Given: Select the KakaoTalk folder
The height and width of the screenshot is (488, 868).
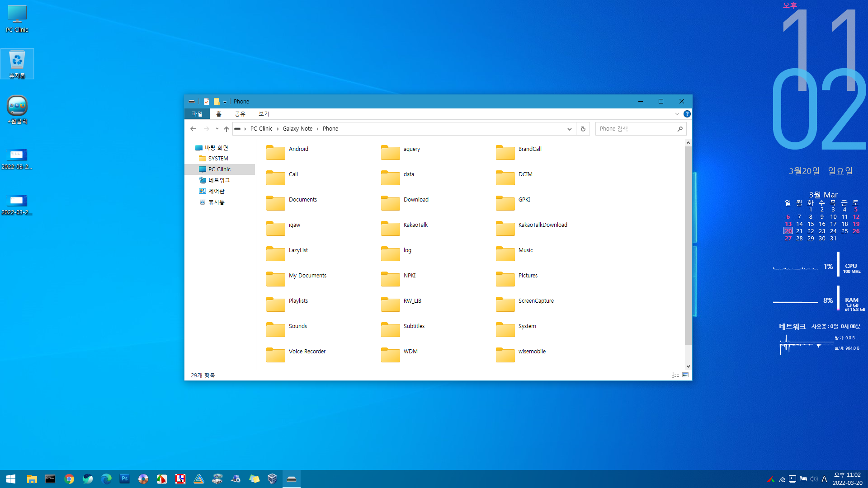Looking at the screenshot, I should (405, 228).
